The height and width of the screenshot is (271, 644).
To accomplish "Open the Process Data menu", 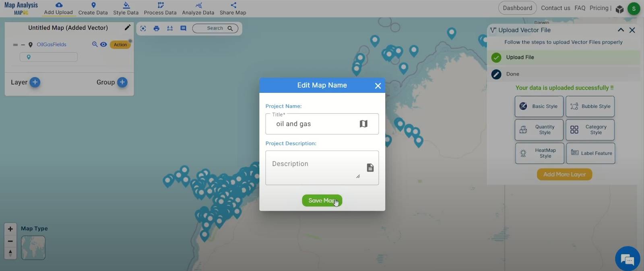I will [x=160, y=8].
